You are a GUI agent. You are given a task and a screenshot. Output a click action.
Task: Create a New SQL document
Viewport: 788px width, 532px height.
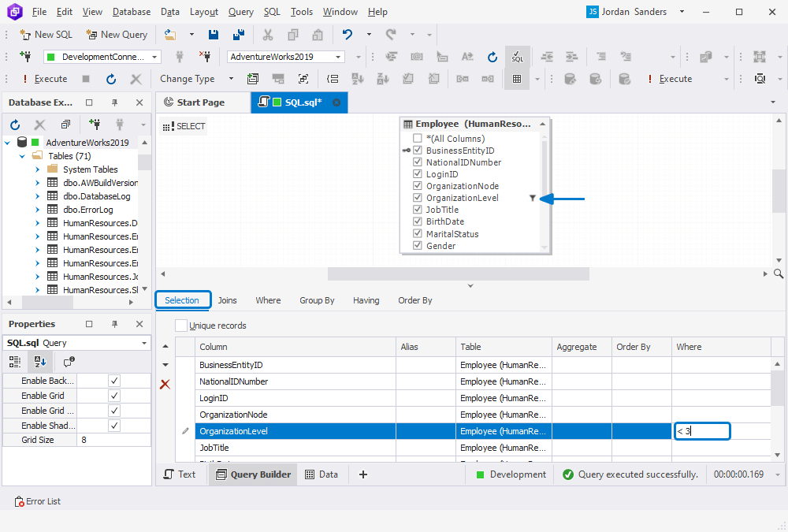click(46, 35)
